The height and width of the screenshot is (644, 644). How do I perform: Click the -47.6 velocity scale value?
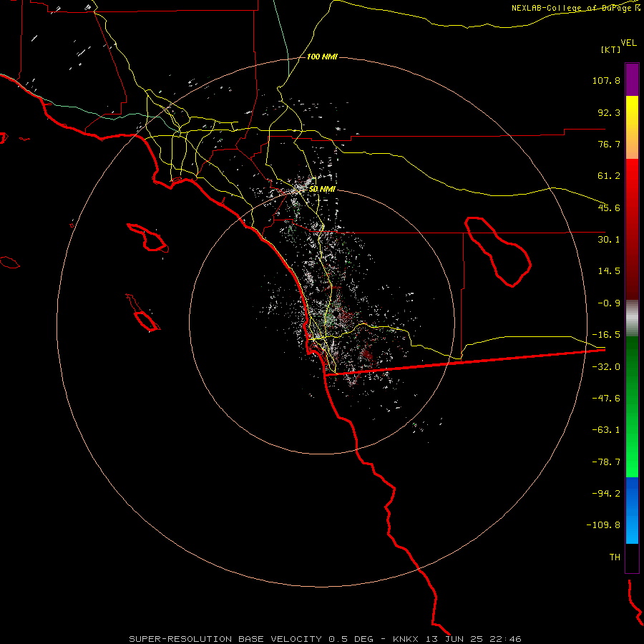(606, 399)
